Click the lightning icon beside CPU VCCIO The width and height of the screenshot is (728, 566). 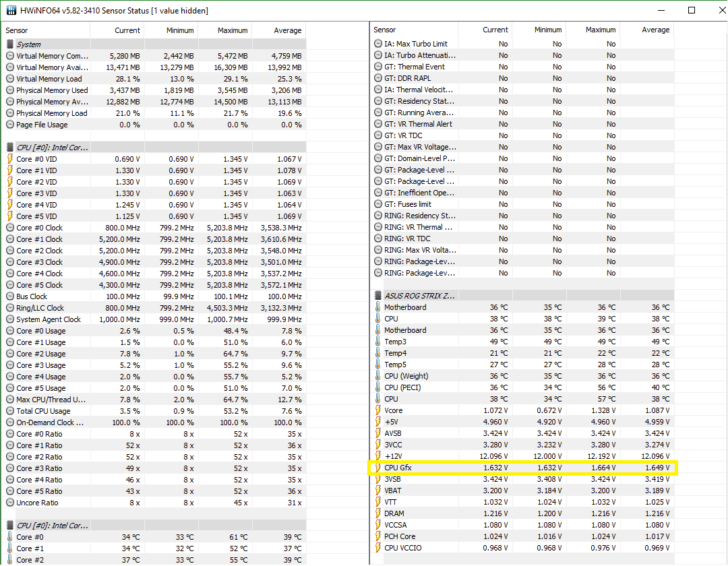point(378,547)
